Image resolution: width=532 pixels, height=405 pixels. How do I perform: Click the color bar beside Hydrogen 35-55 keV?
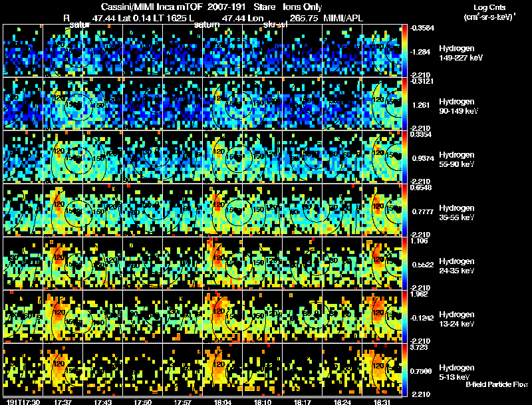click(x=404, y=210)
